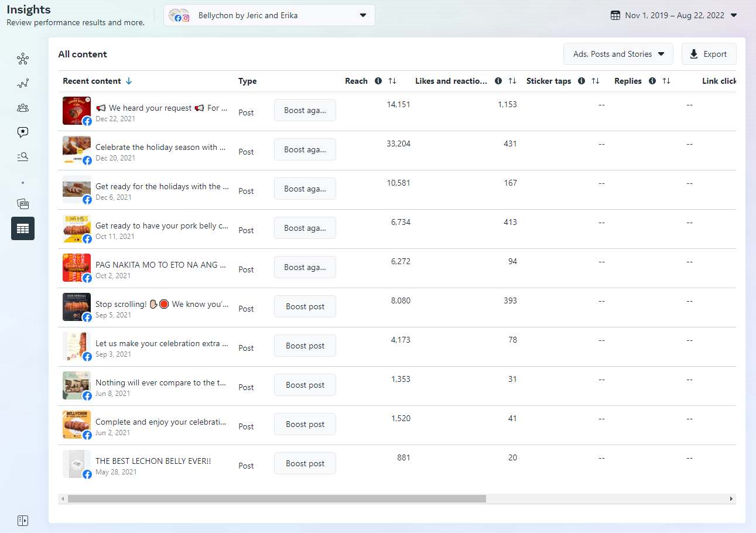Show info tooltip for Replies column

tap(652, 81)
